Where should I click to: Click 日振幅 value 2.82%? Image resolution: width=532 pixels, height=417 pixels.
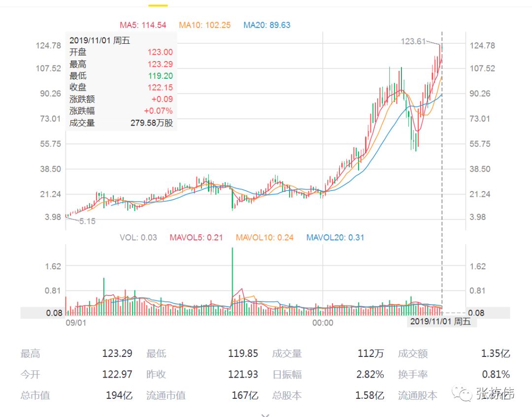[370, 374]
